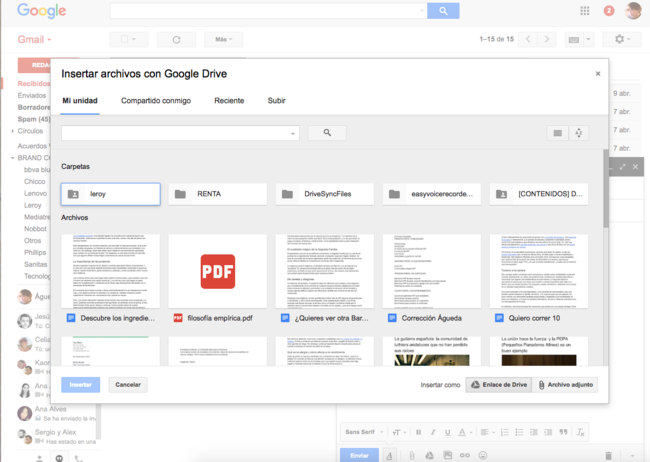
Task: Switch to the Mi unidad tab
Action: click(80, 100)
